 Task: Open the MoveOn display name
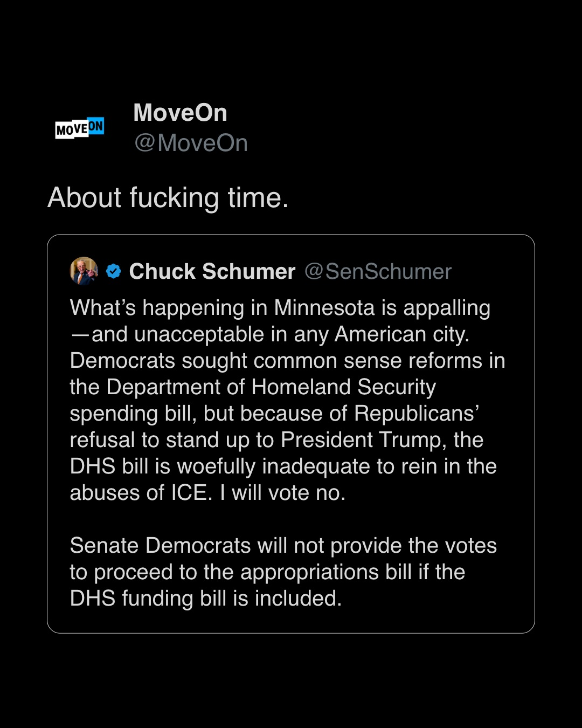180,113
